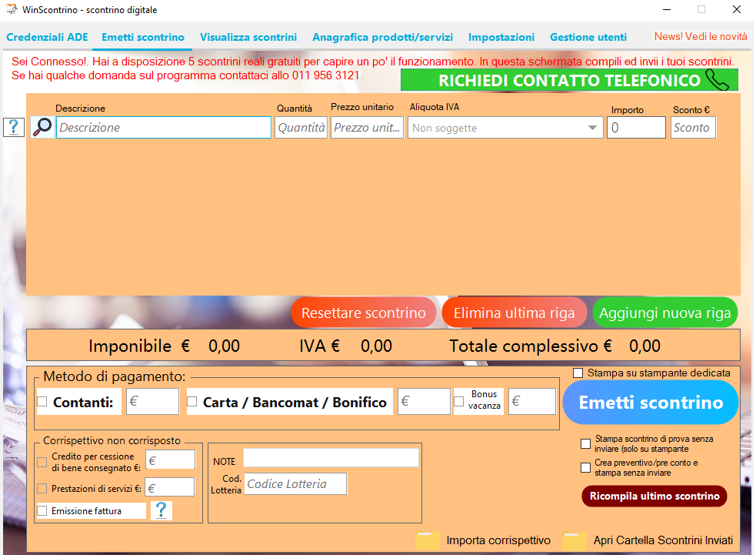This screenshot has height=555, width=756.
Task: Open the Impostazioni tab
Action: point(501,37)
